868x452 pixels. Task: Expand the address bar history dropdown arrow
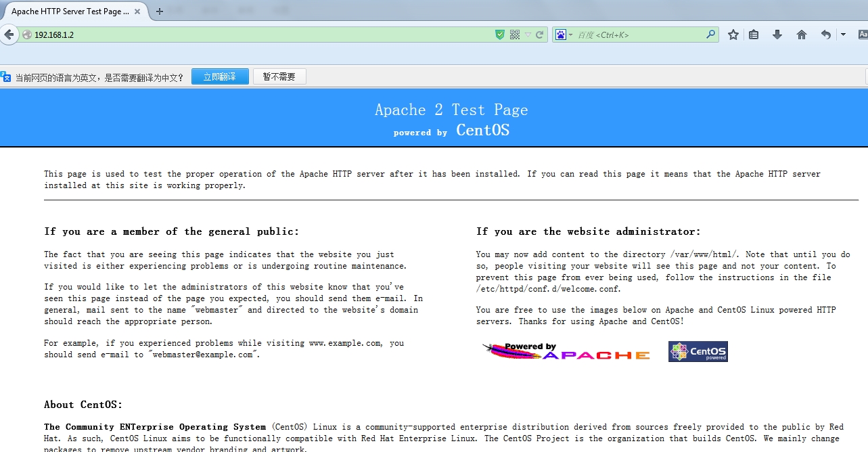coord(528,35)
